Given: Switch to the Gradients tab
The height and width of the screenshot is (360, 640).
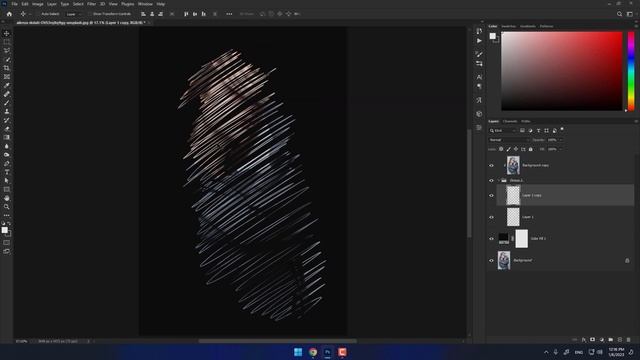Looking at the screenshot, I should click(x=528, y=26).
